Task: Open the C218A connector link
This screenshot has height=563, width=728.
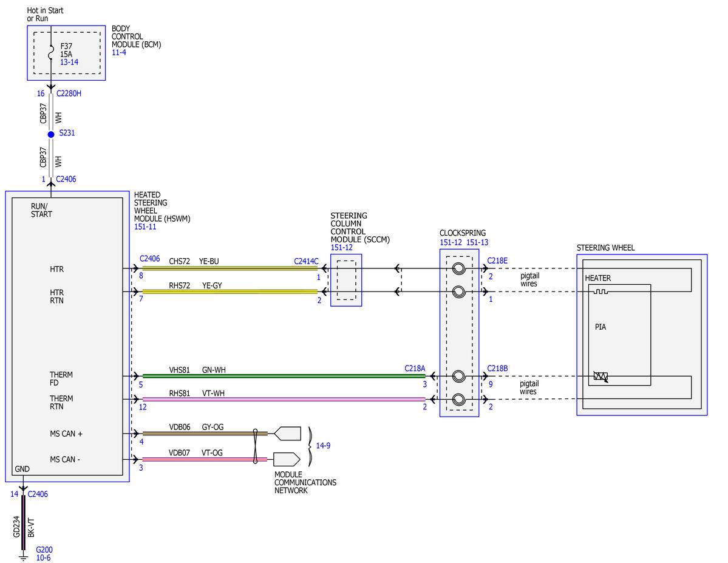Action: coord(415,369)
